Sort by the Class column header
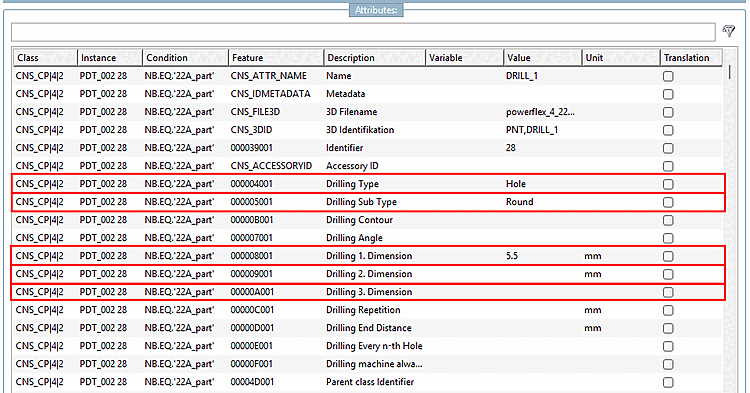Image resolution: width=750 pixels, height=393 pixels. tap(45, 57)
